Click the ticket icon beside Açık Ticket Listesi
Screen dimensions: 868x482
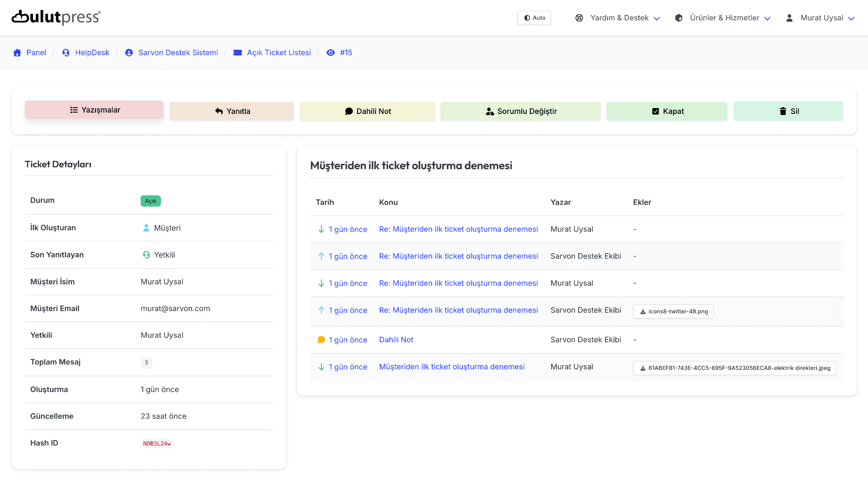click(237, 53)
